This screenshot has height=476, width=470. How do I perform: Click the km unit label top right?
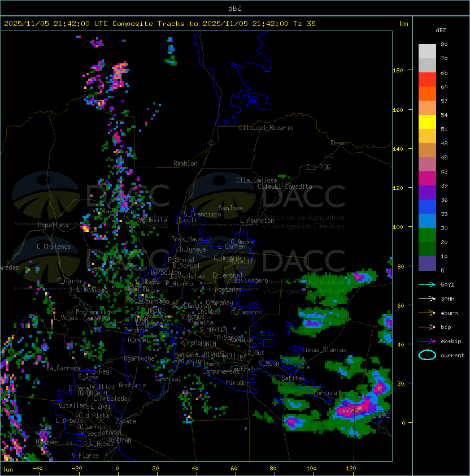[x=403, y=24]
